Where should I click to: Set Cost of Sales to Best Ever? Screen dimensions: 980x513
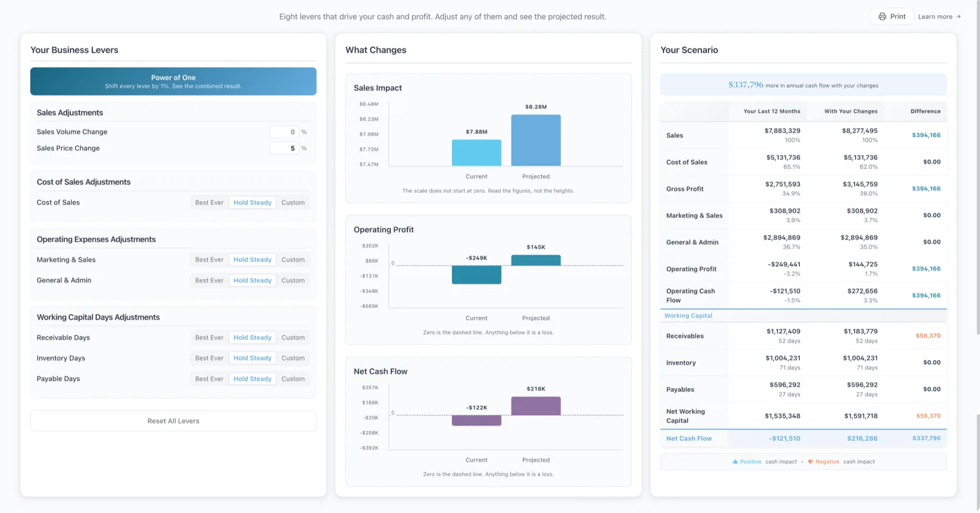pyautogui.click(x=209, y=203)
